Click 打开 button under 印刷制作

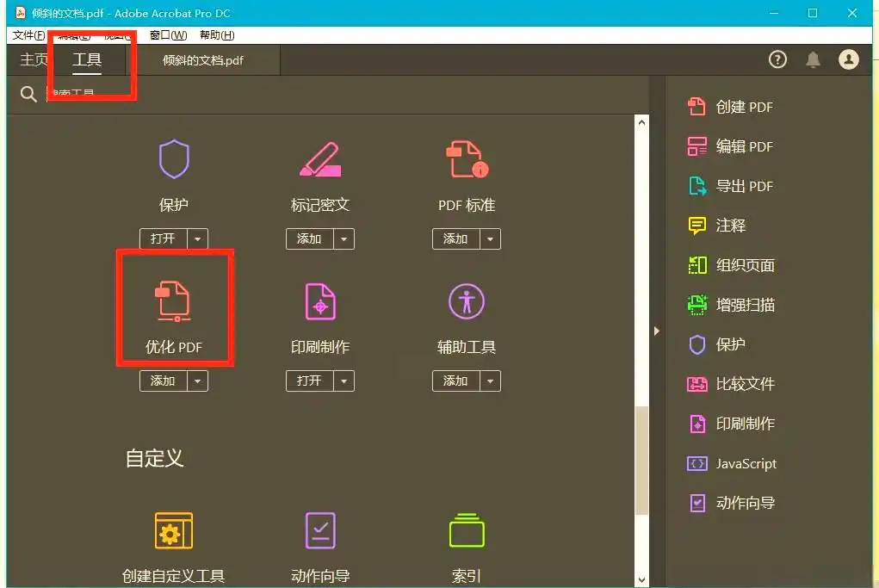[309, 381]
